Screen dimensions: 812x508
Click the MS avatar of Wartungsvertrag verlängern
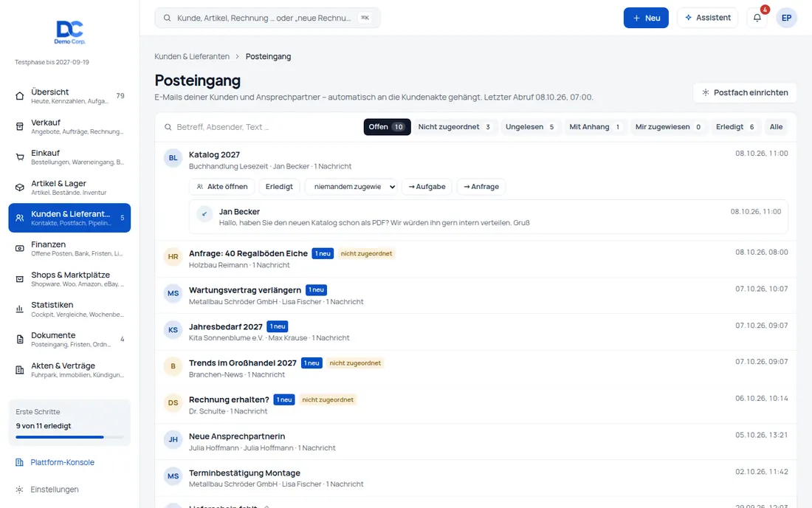click(x=173, y=293)
